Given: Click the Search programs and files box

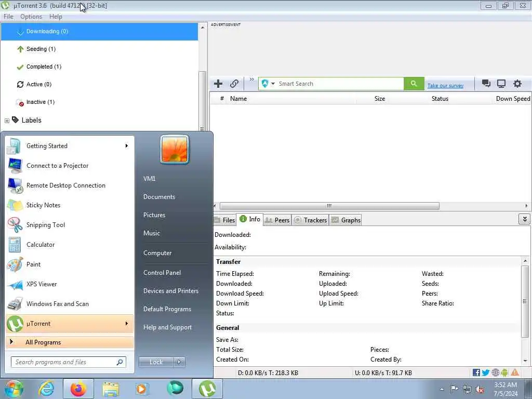Looking at the screenshot, I should tap(68, 362).
